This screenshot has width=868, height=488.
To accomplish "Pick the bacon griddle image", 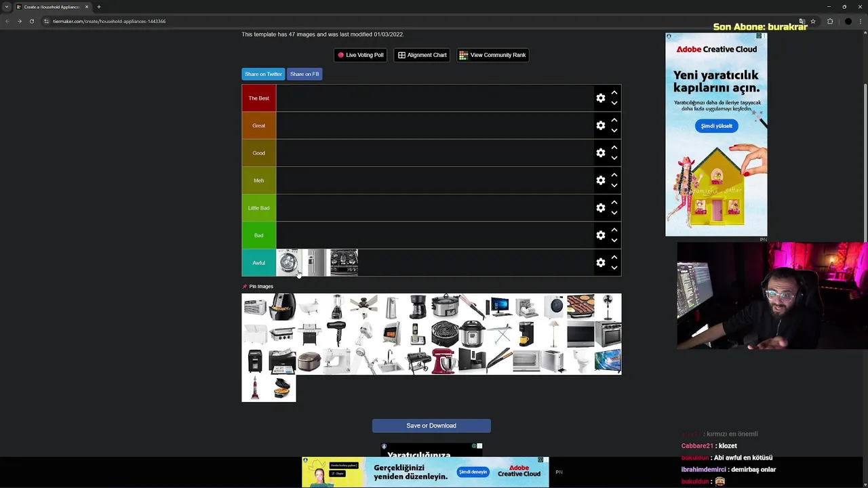I will 580,307.
